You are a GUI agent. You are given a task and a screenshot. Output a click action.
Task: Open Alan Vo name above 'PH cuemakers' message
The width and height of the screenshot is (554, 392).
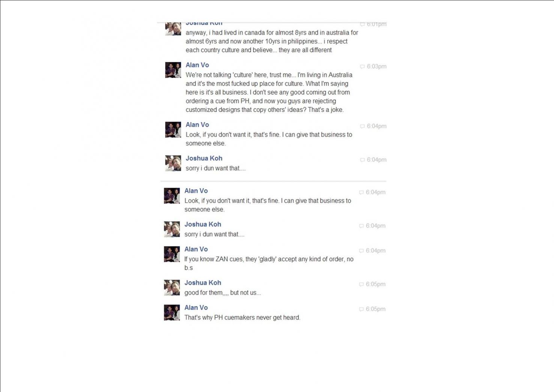click(196, 308)
